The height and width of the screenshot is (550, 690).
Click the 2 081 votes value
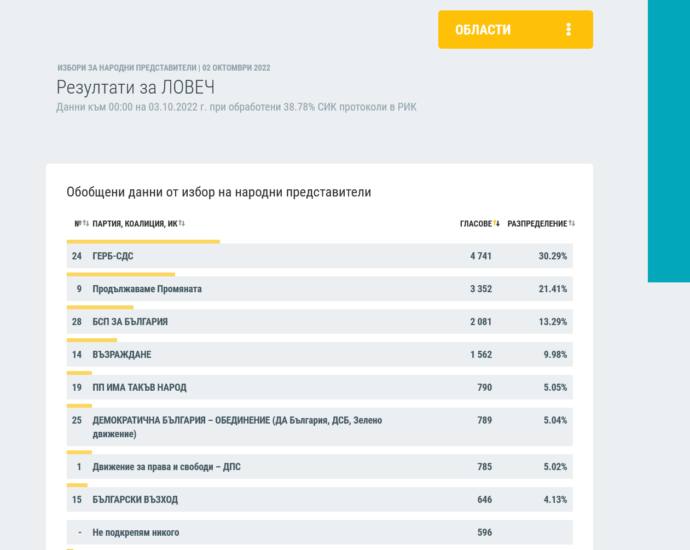[481, 322]
